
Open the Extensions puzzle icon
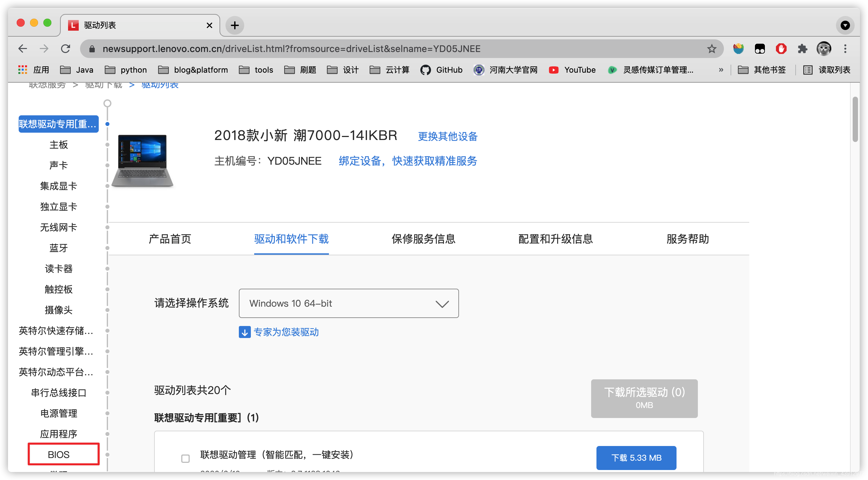click(802, 49)
